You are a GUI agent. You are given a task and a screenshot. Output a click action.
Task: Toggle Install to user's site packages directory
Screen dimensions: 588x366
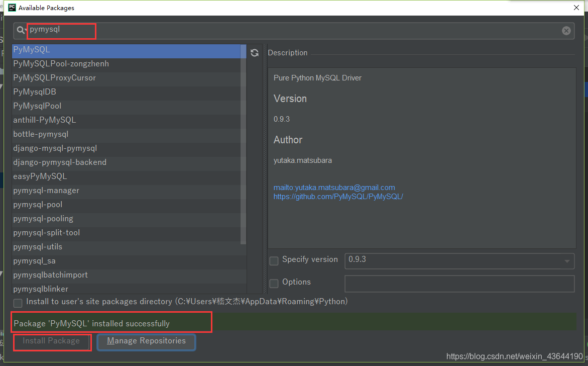click(x=18, y=303)
